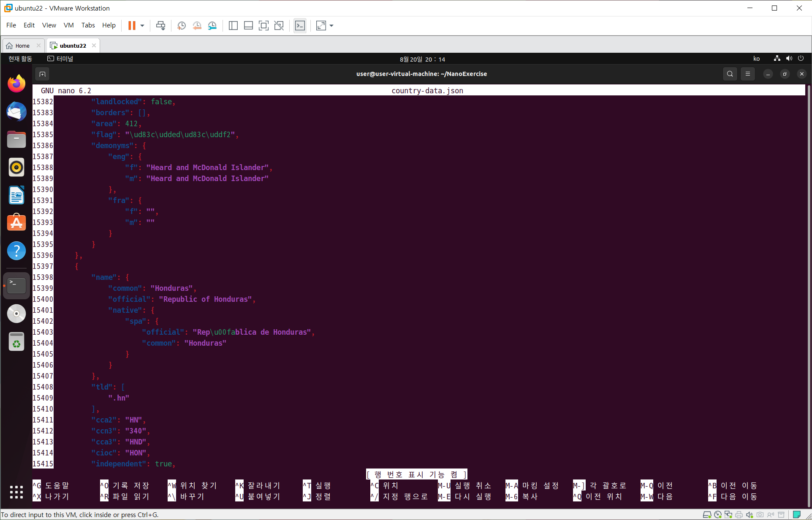The height and width of the screenshot is (520, 812).
Task: Switch to the Home tab
Action: (22, 46)
